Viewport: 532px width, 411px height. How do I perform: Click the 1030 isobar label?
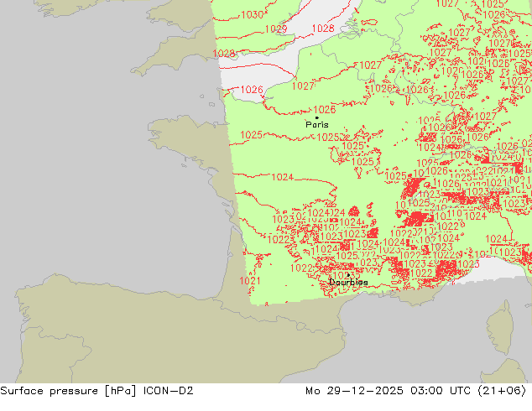(252, 14)
